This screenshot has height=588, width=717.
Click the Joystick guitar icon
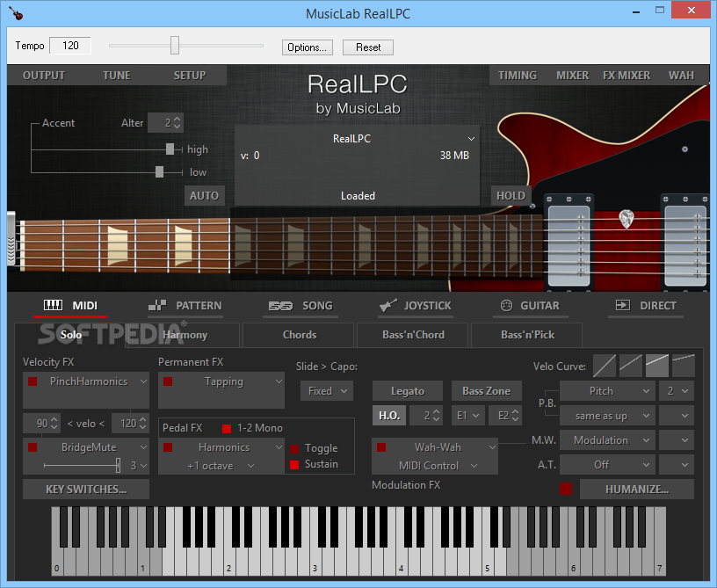[x=387, y=305]
